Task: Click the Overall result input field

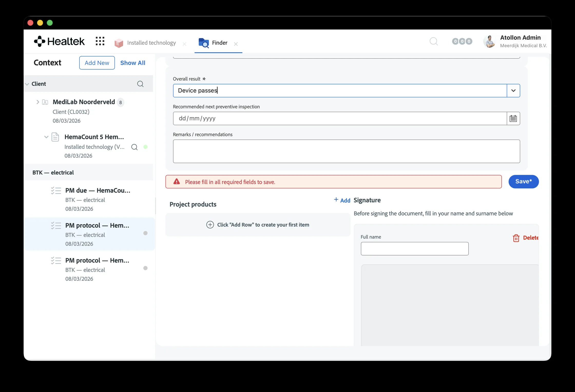Action: pos(340,91)
